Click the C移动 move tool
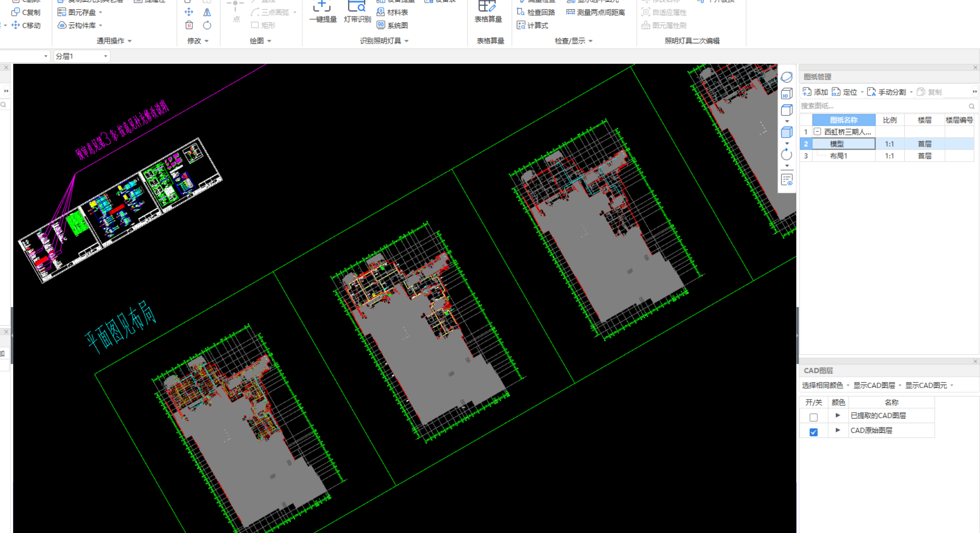 tap(26, 26)
